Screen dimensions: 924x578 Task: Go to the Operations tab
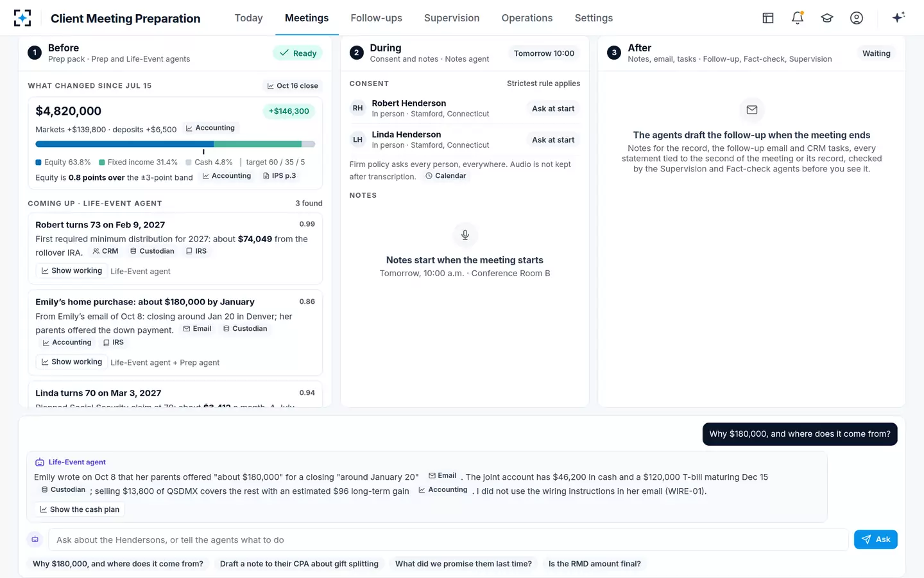click(527, 18)
